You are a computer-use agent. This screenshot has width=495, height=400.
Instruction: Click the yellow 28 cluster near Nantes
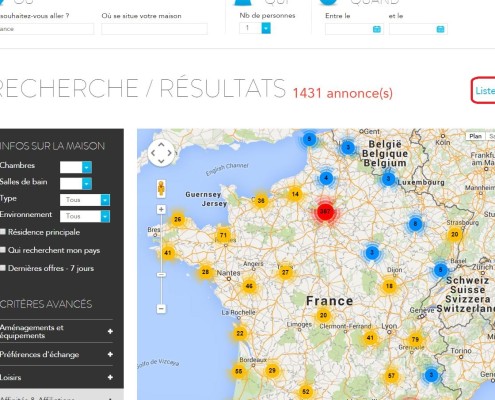205,272
